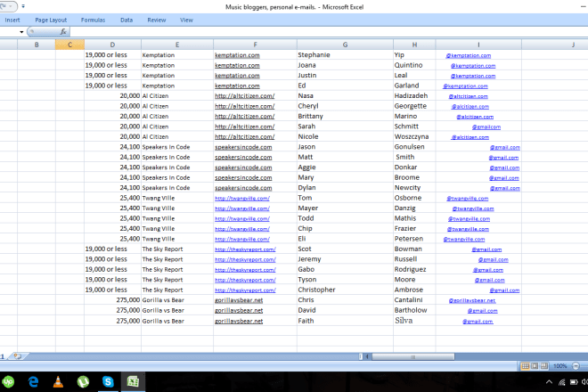Open the Data ribbon tab
588x392 pixels.
click(x=127, y=20)
